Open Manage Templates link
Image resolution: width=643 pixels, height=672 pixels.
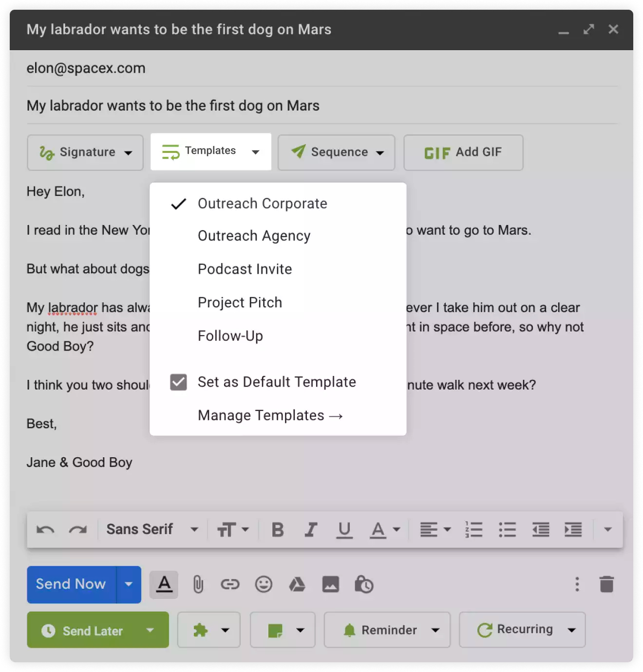(x=270, y=415)
